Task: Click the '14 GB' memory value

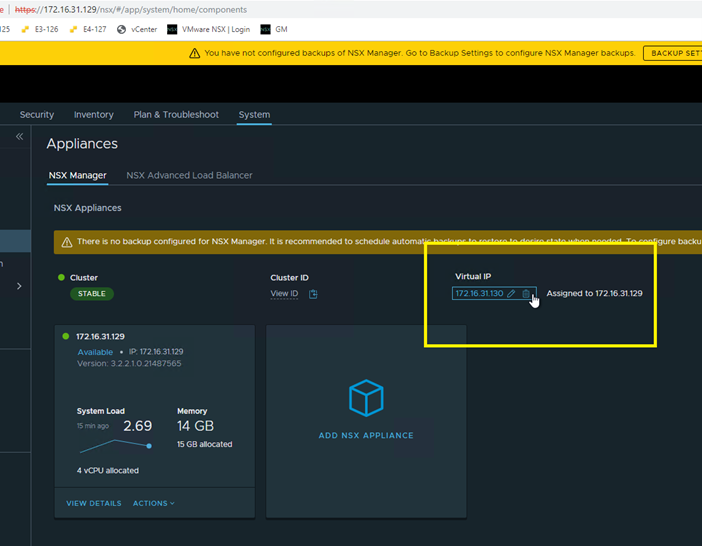Action: pos(195,426)
